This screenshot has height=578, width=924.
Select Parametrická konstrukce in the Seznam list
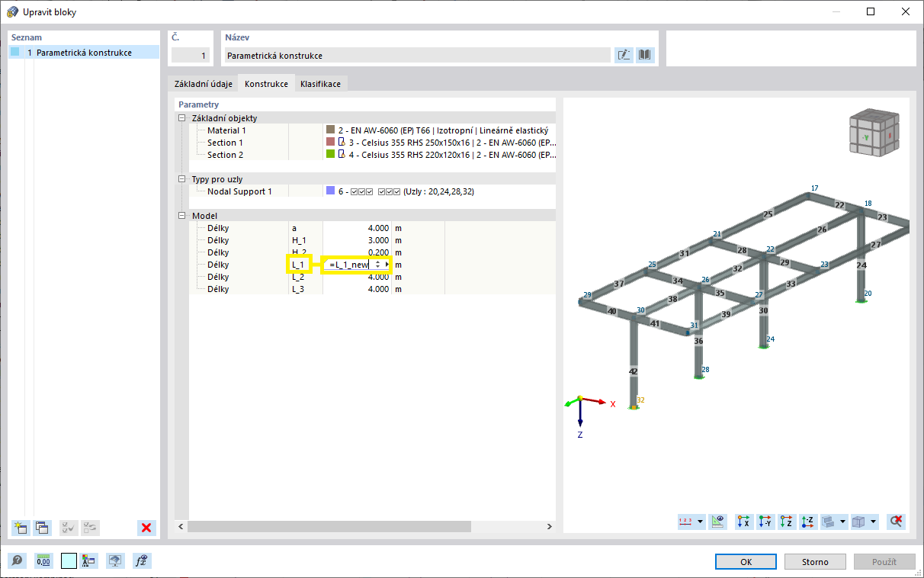(x=84, y=53)
